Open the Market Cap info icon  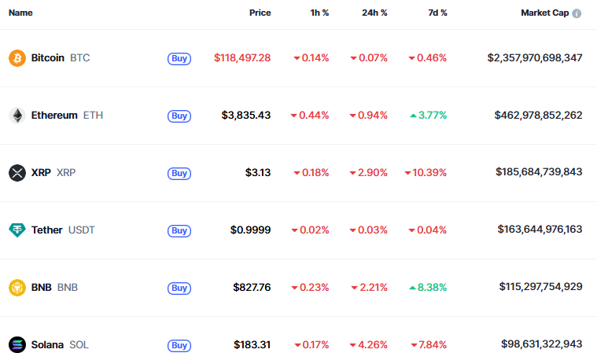pyautogui.click(x=577, y=13)
